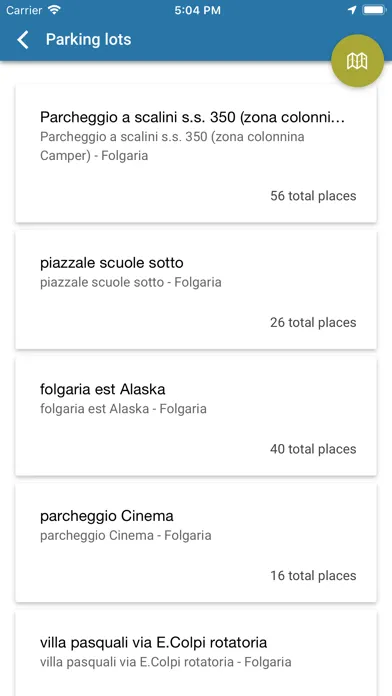
Task: Tap the 26 total places label
Action: pos(313,322)
